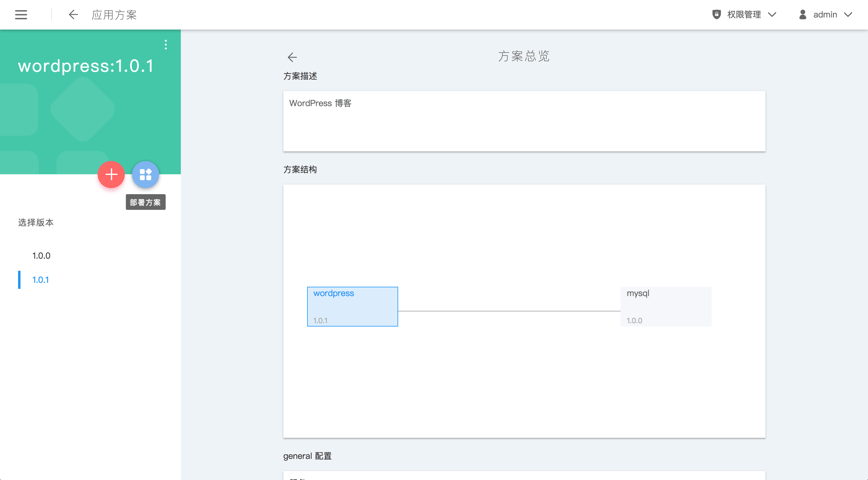Click the back arrow next to 方案总览

click(x=292, y=57)
